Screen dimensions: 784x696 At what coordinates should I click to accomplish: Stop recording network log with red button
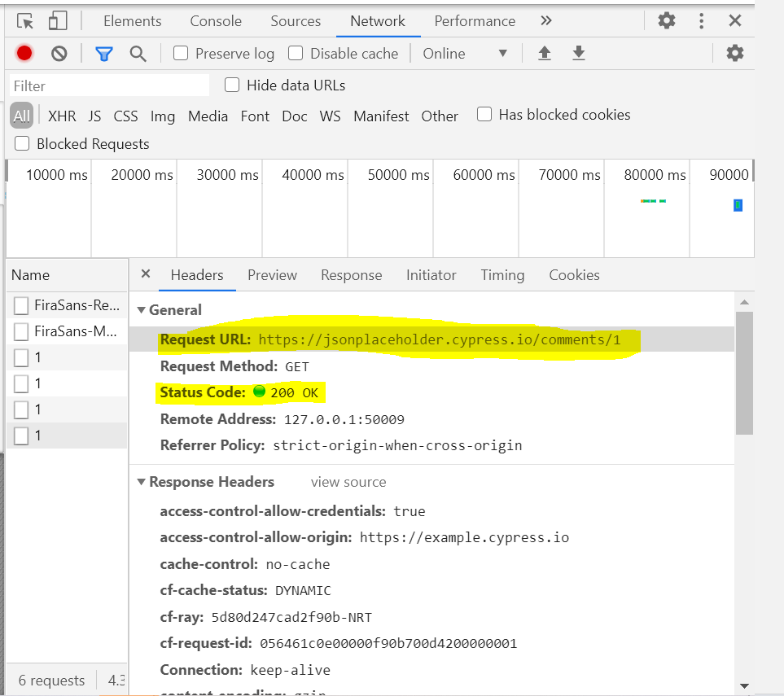tap(24, 53)
